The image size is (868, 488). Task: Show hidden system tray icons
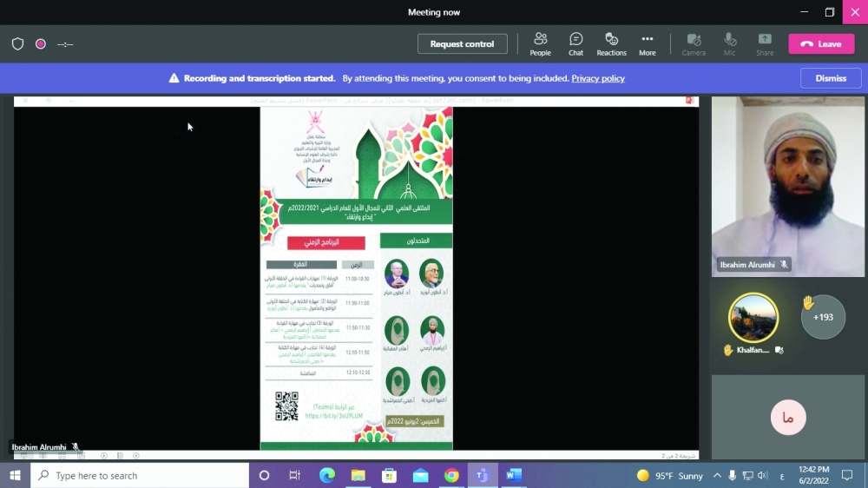717,475
